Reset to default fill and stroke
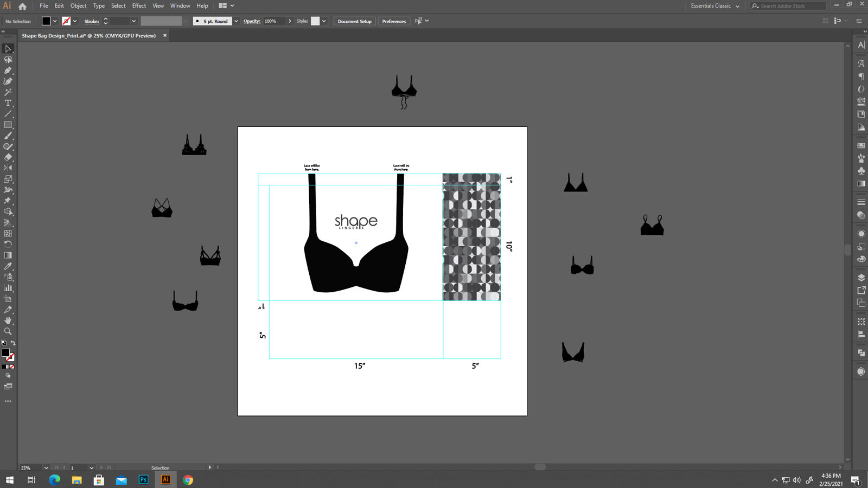 click(4, 343)
